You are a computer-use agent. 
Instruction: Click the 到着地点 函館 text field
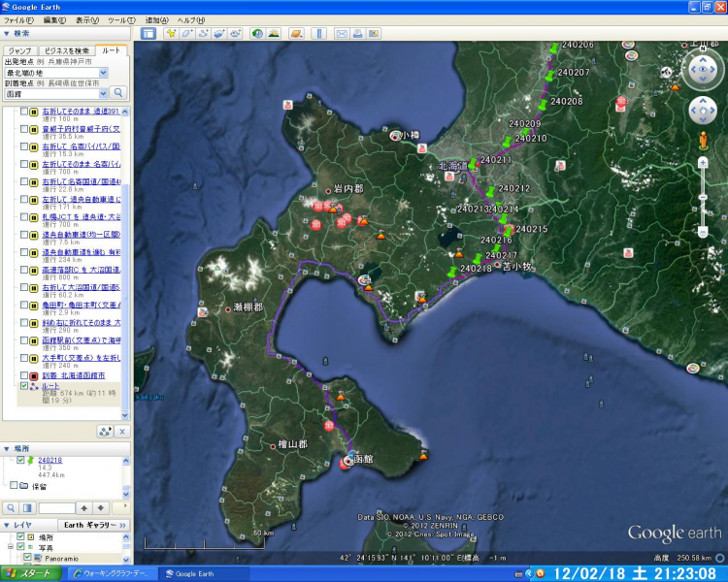pyautogui.click(x=52, y=94)
